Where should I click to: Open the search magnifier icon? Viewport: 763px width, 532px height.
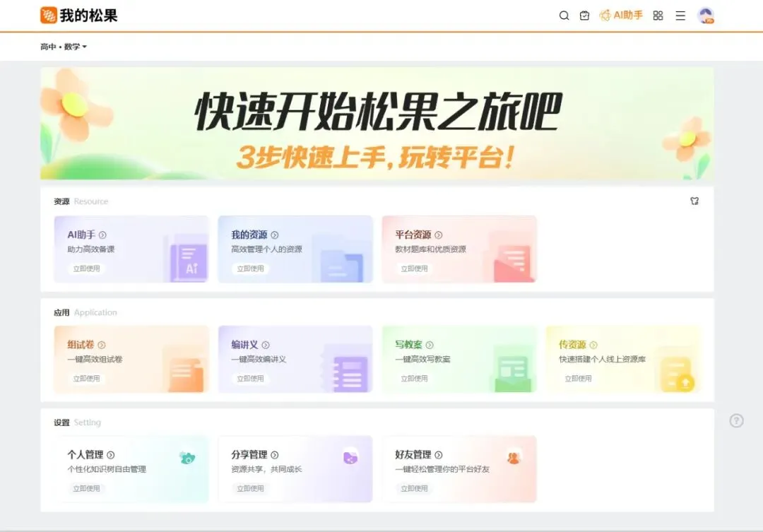pos(564,16)
